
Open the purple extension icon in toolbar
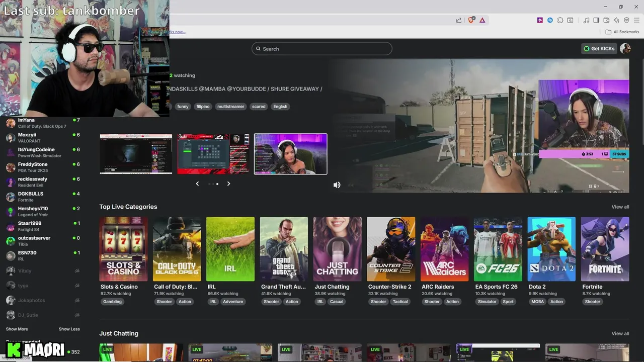coord(540,20)
